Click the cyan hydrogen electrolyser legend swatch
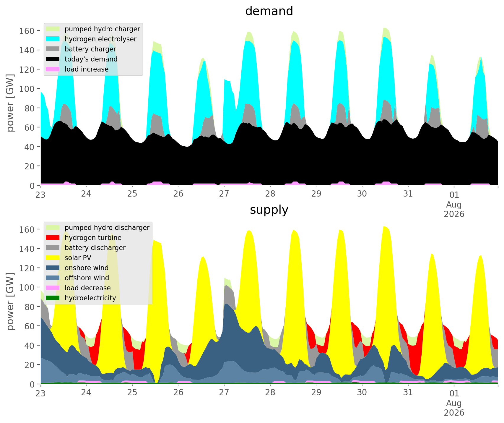This screenshot has width=504, height=423. click(x=53, y=39)
